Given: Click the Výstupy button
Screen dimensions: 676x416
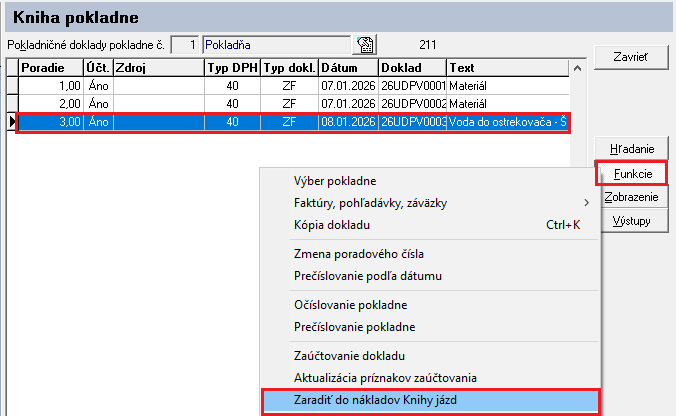Looking at the screenshot, I should [631, 221].
